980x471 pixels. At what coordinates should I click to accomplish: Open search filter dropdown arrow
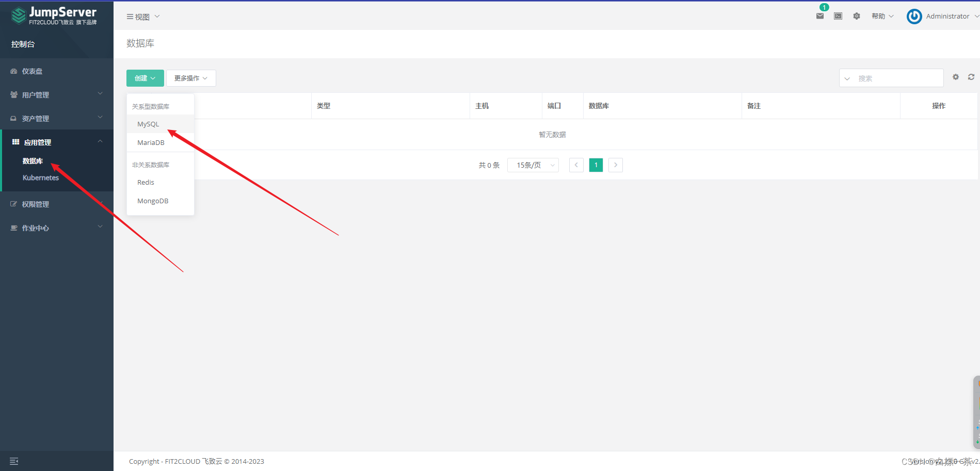[847, 78]
